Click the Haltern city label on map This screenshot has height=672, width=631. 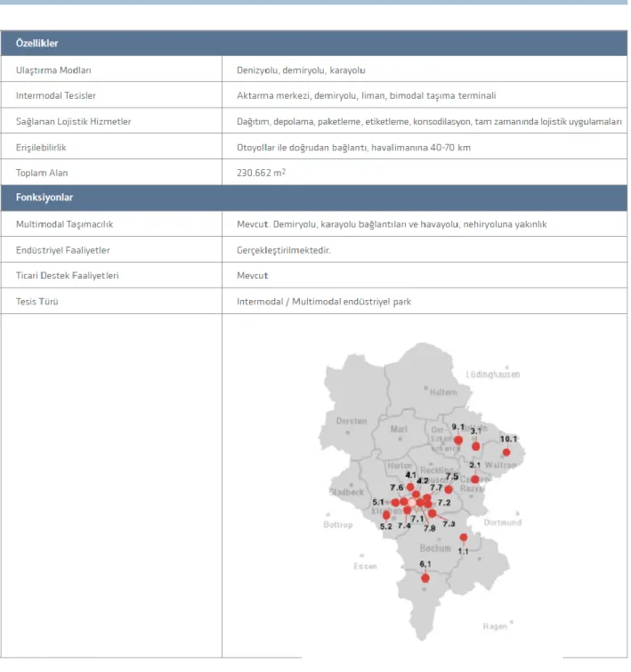coord(443,393)
